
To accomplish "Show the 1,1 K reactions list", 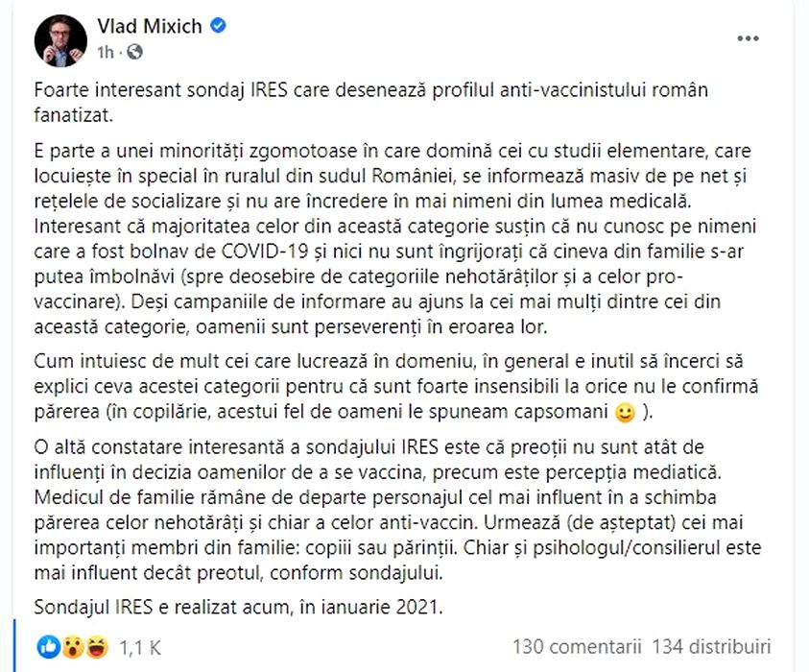I will click(x=140, y=648).
